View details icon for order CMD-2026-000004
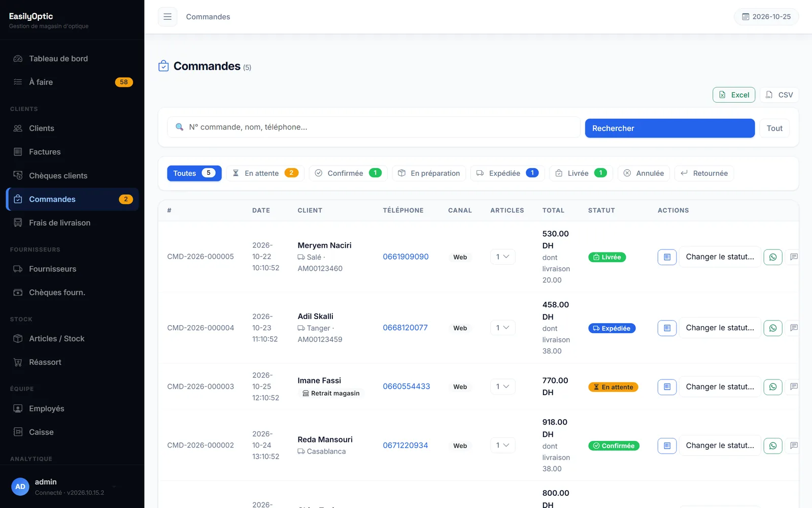 pos(667,328)
